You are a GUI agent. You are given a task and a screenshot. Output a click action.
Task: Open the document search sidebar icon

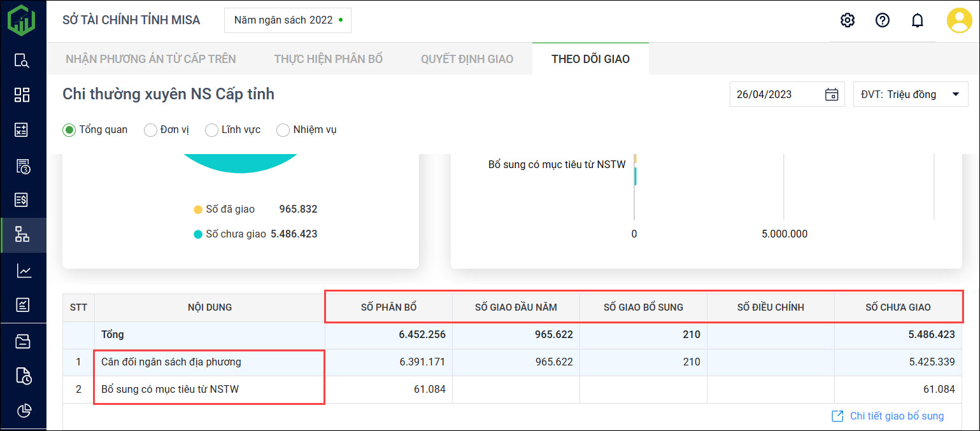click(x=22, y=61)
